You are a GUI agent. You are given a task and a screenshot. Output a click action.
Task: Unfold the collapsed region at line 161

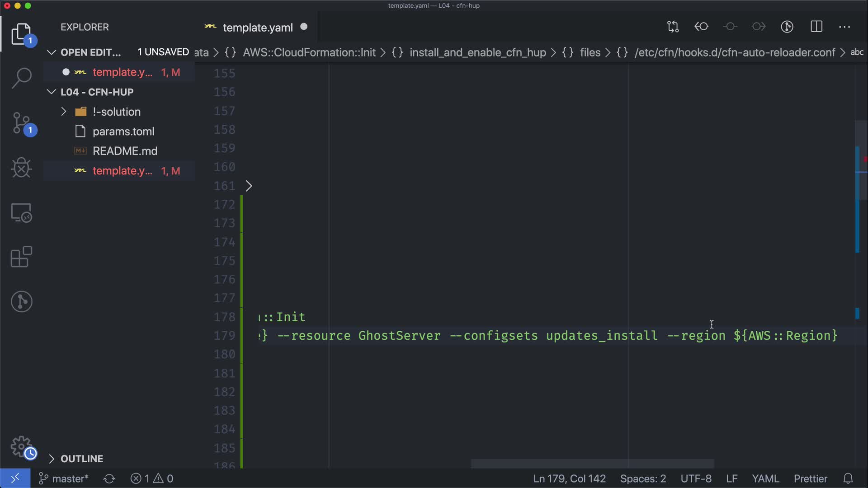pyautogui.click(x=249, y=186)
